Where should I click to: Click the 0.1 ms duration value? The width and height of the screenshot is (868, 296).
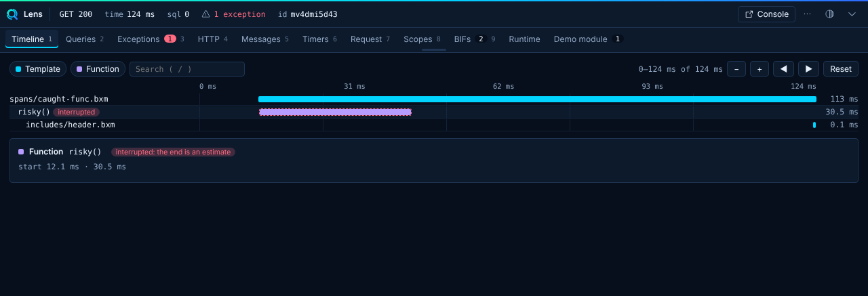(x=844, y=125)
